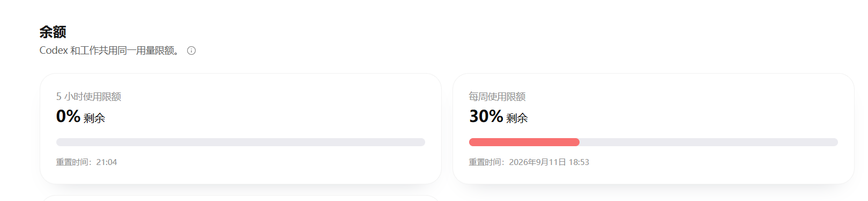Click the gray unfilled part of weekly bar
This screenshot has width=868, height=201.
tap(709, 142)
